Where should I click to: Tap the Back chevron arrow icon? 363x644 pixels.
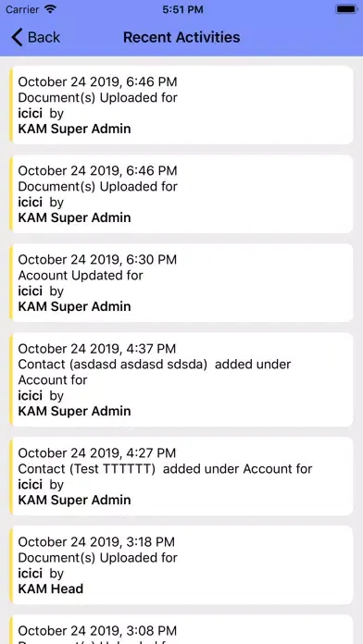(17, 37)
